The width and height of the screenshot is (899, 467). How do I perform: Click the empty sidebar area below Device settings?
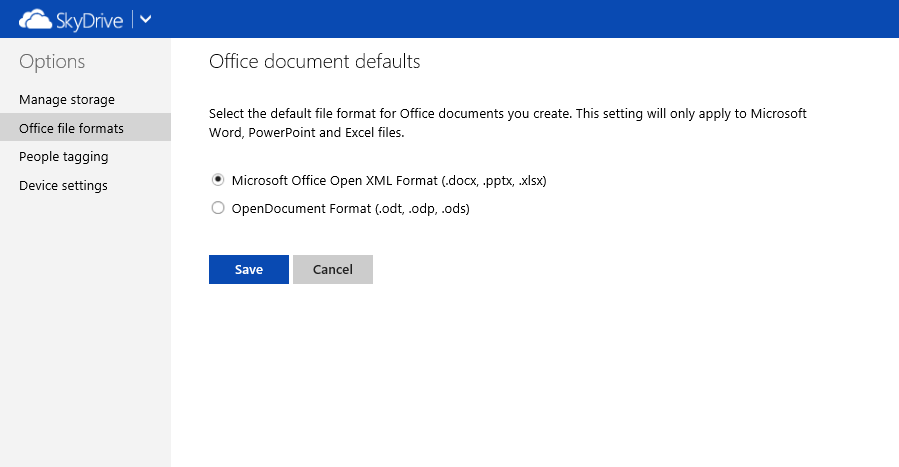tap(85, 330)
